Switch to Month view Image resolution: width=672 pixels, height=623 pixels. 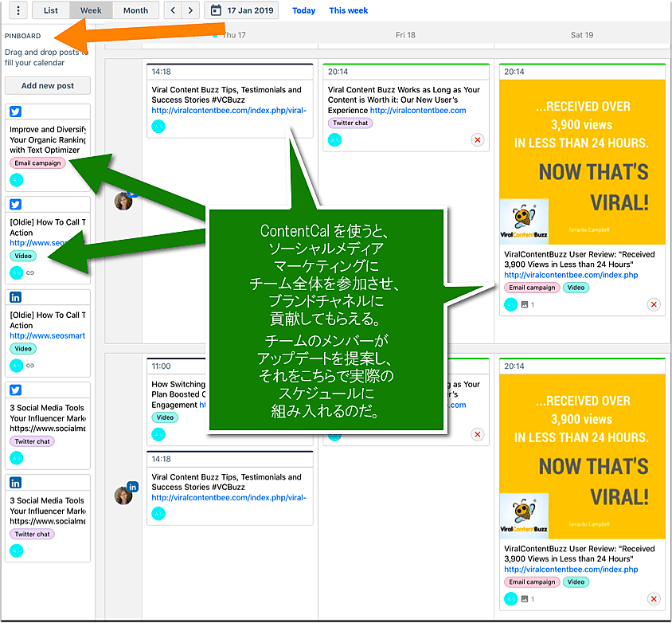(135, 10)
